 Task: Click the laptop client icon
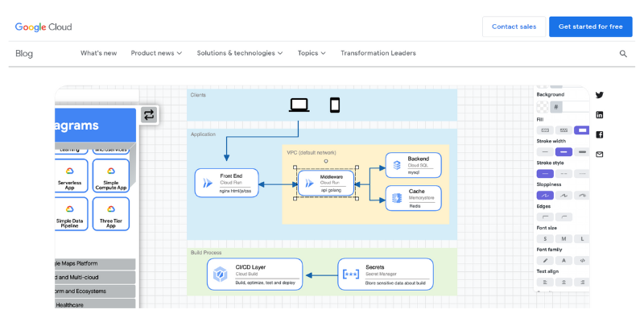pos(299,105)
